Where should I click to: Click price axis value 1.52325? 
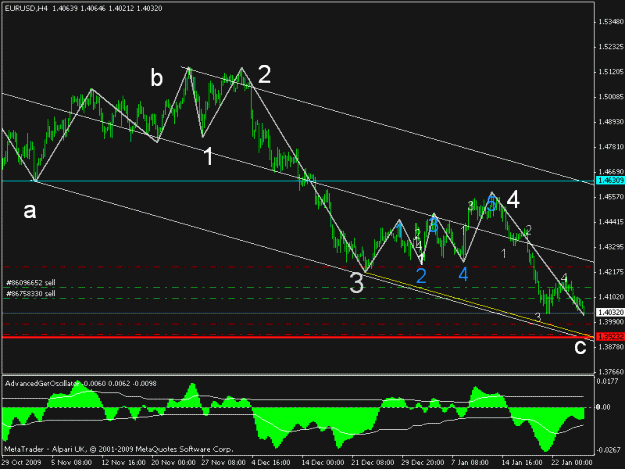click(611, 47)
